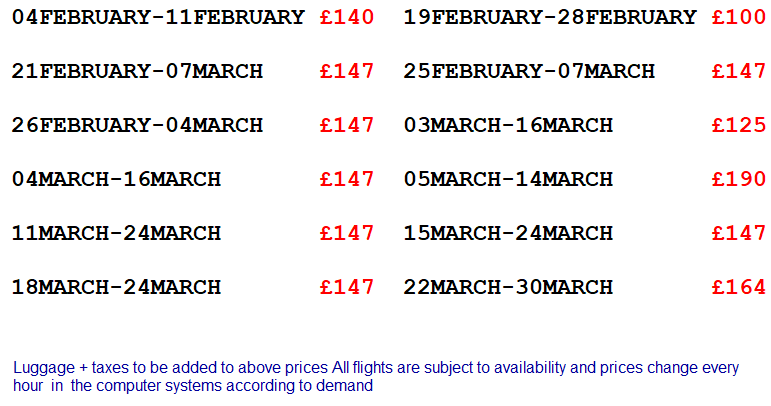This screenshot has height=406, width=771.
Task: Choose the 25FEBRUARY-07MARCH date range
Action: (529, 71)
